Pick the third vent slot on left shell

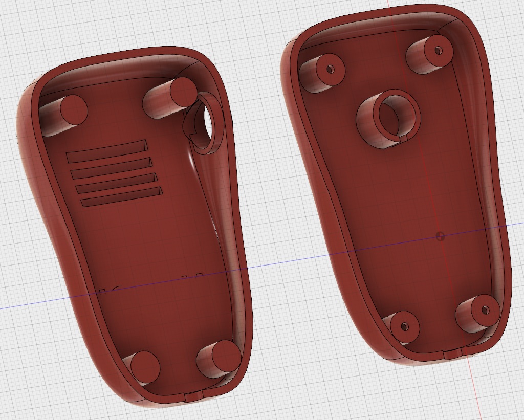coord(116,184)
